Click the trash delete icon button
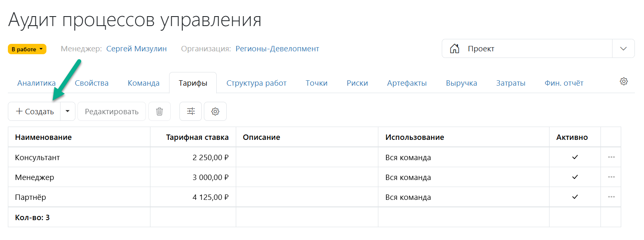The height and width of the screenshot is (240, 644). coord(160,111)
